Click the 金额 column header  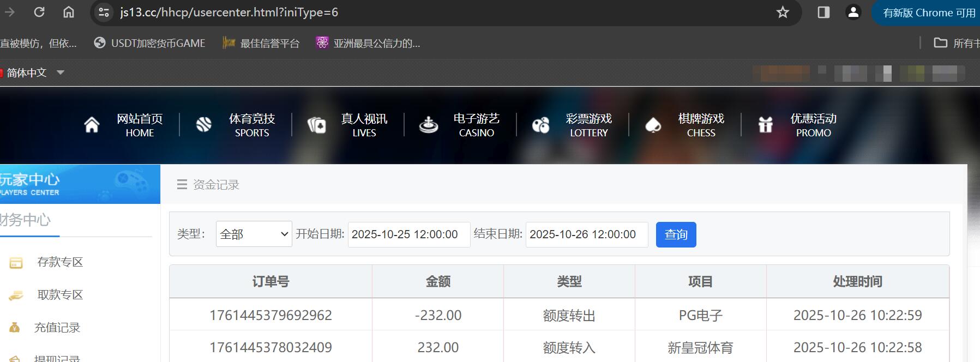438,281
